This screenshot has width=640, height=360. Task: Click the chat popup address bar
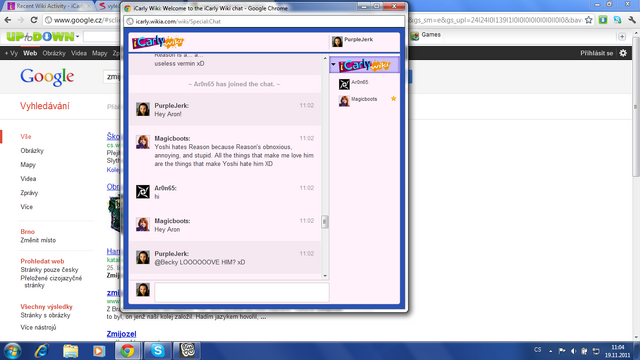(264, 21)
